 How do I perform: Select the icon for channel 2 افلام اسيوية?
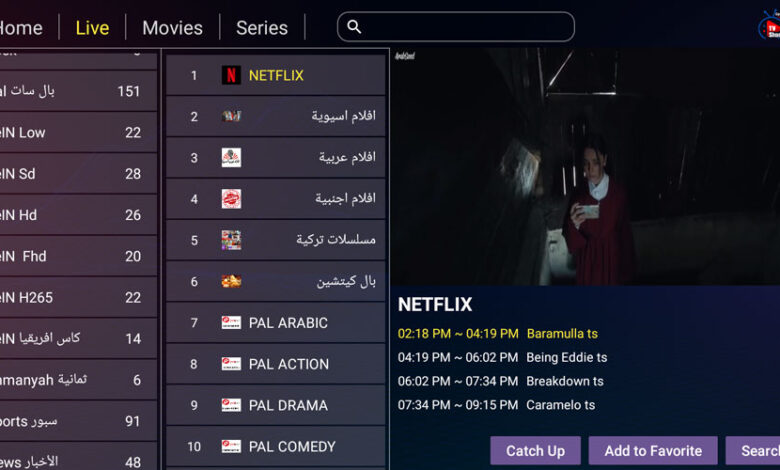tap(231, 116)
